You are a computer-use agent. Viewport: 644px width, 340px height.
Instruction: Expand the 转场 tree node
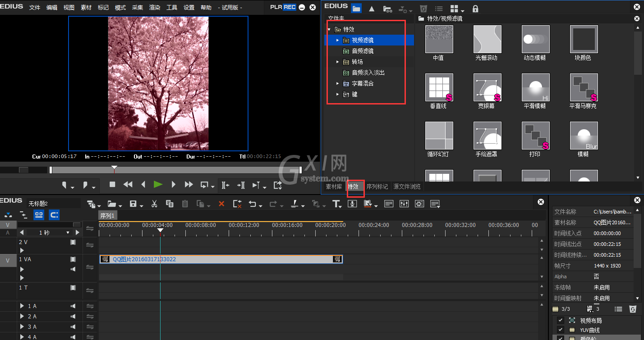click(337, 62)
